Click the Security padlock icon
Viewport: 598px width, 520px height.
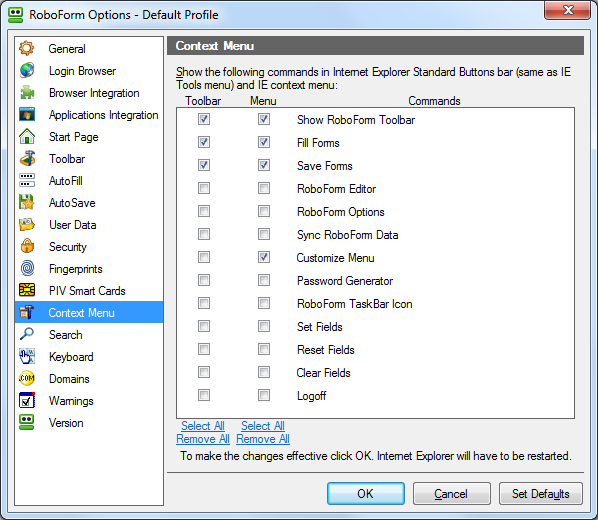[x=27, y=246]
